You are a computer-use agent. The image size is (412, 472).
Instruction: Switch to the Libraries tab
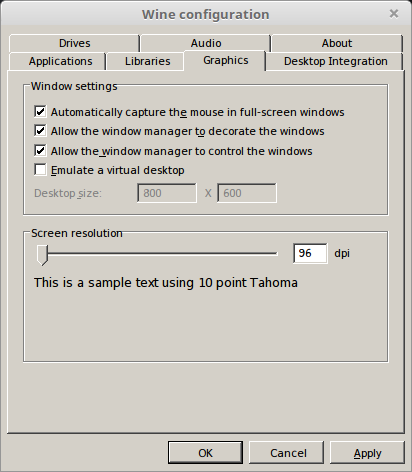point(147,61)
